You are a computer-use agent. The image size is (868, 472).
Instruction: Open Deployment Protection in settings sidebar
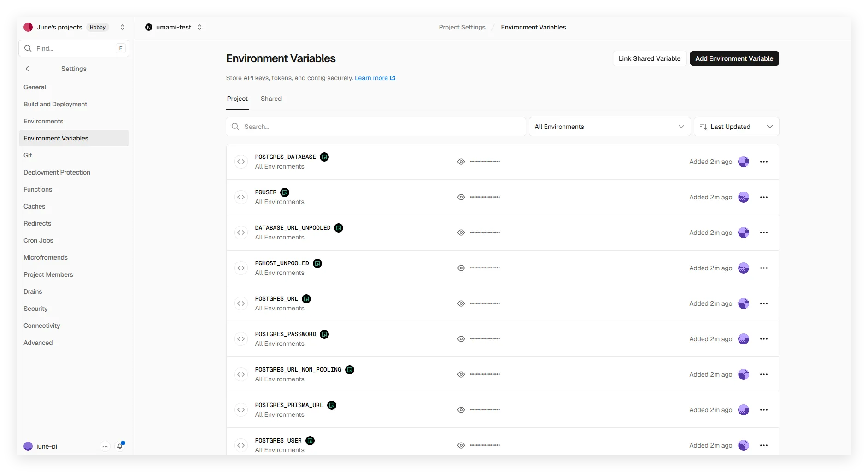pyautogui.click(x=57, y=172)
